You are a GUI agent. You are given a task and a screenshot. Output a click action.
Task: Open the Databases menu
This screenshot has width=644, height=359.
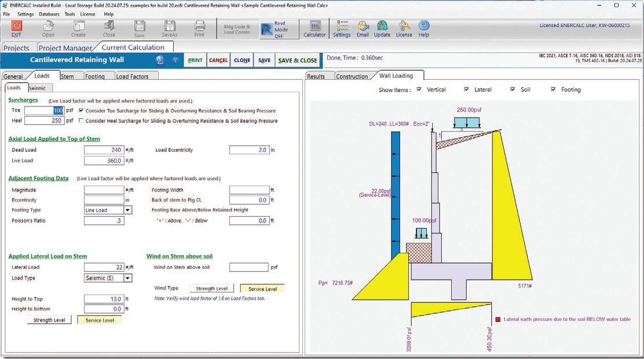[x=49, y=14]
